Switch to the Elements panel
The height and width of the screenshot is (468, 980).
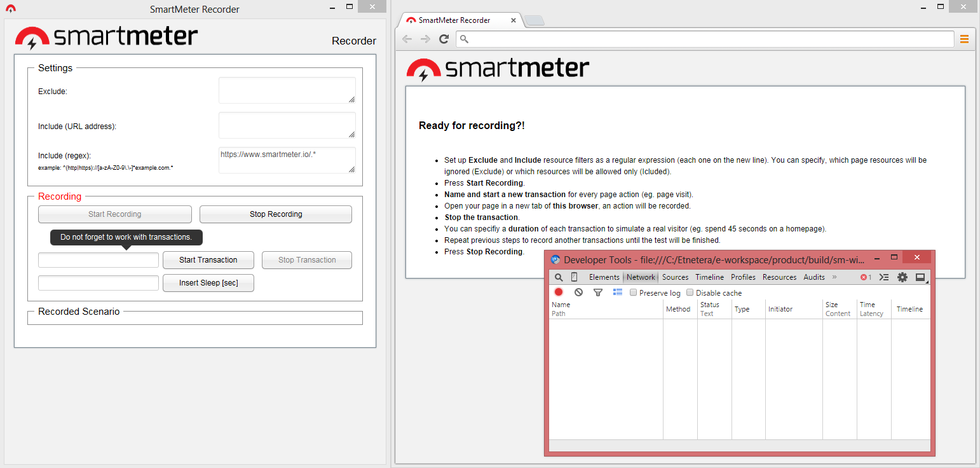point(604,277)
